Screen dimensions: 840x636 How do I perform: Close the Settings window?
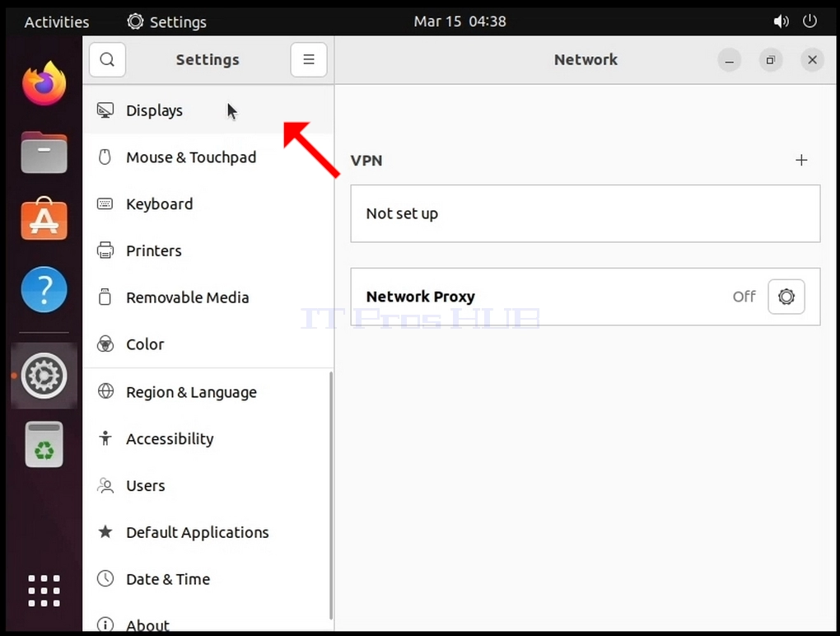pyautogui.click(x=812, y=60)
